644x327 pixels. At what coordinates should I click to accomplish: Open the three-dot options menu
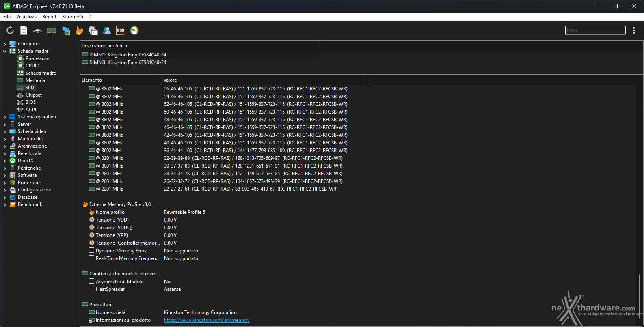[634, 30]
